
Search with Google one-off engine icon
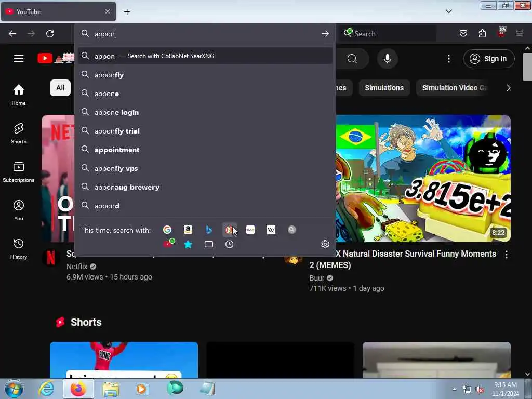click(x=167, y=230)
